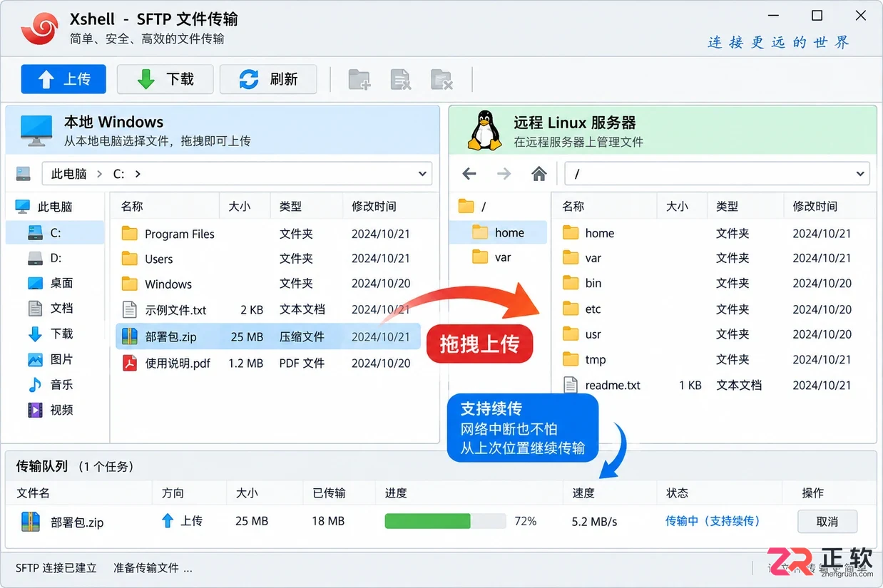
Task: Click the C: breadcrumb in local path
Action: [x=119, y=173]
